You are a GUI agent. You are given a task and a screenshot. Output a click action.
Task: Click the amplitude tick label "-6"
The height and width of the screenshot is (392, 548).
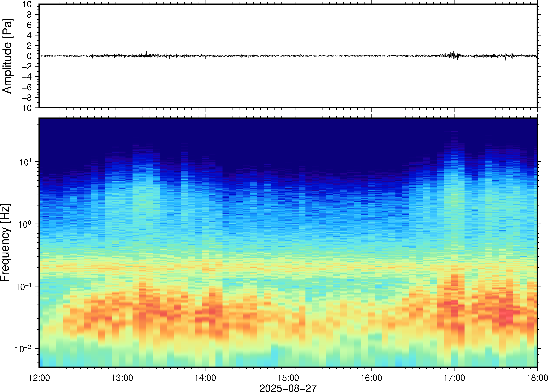27,87
